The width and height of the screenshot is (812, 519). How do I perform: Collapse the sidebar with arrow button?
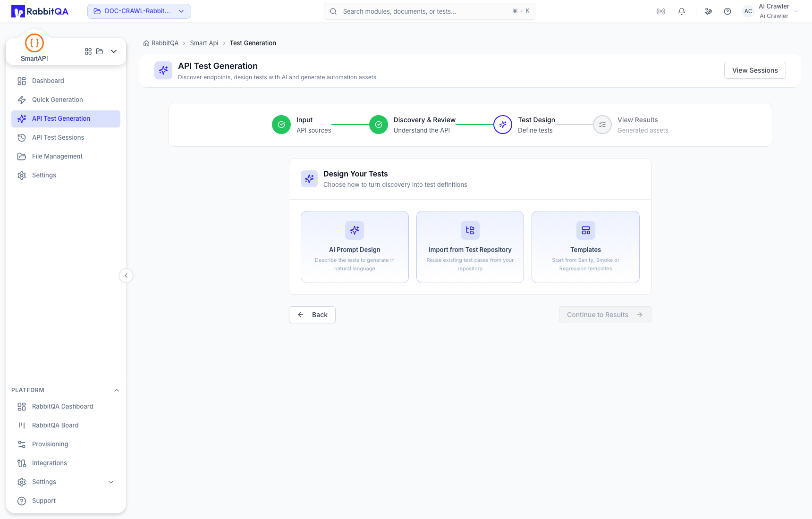126,276
